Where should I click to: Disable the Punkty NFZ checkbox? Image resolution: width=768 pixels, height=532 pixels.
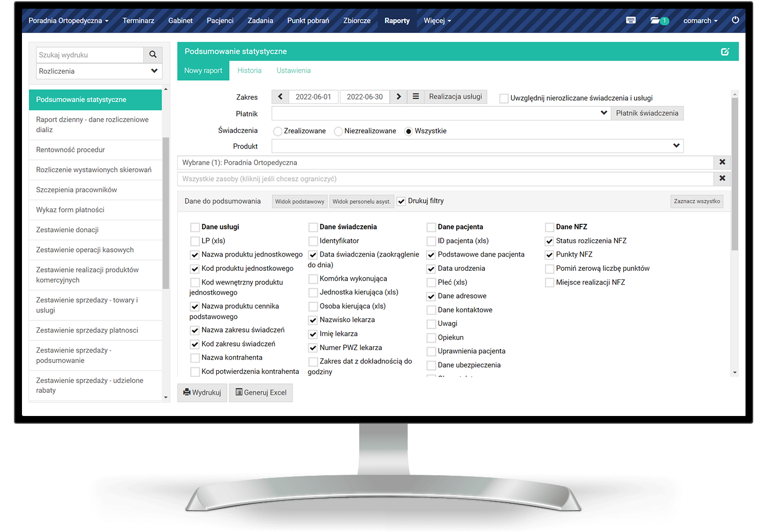[x=549, y=254]
